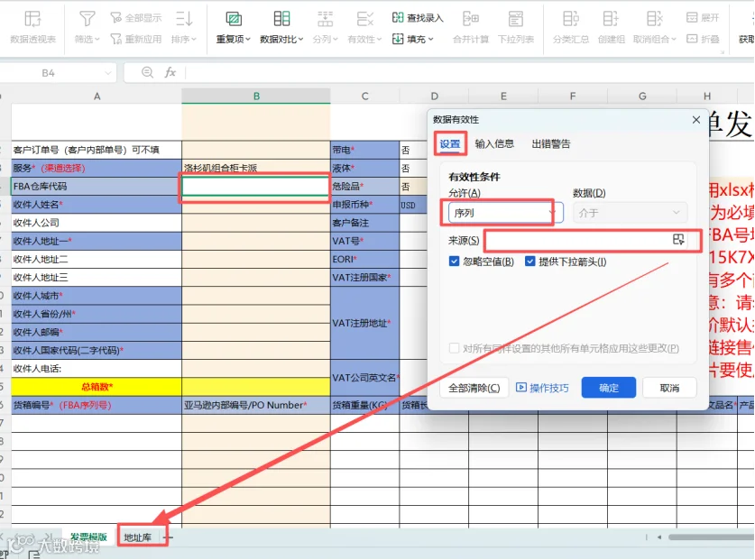Image resolution: width=755 pixels, height=560 pixels.
Task: Click the 分列 text-to-columns icon
Action: tap(325, 19)
